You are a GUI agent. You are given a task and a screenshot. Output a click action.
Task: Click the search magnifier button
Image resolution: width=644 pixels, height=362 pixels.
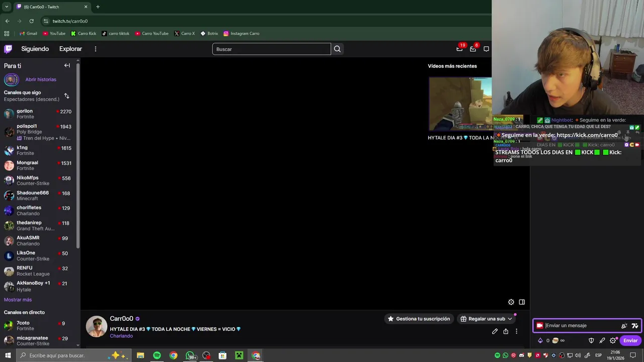click(337, 49)
